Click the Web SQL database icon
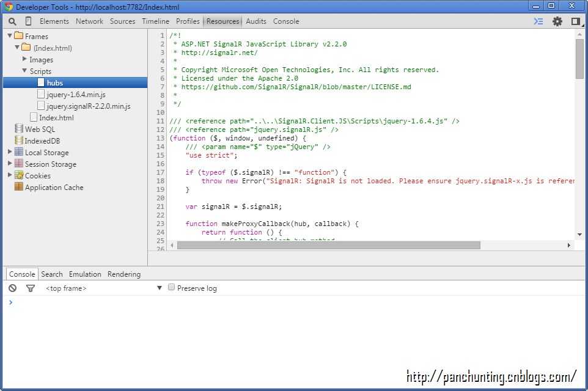588x391 pixels. click(x=19, y=128)
